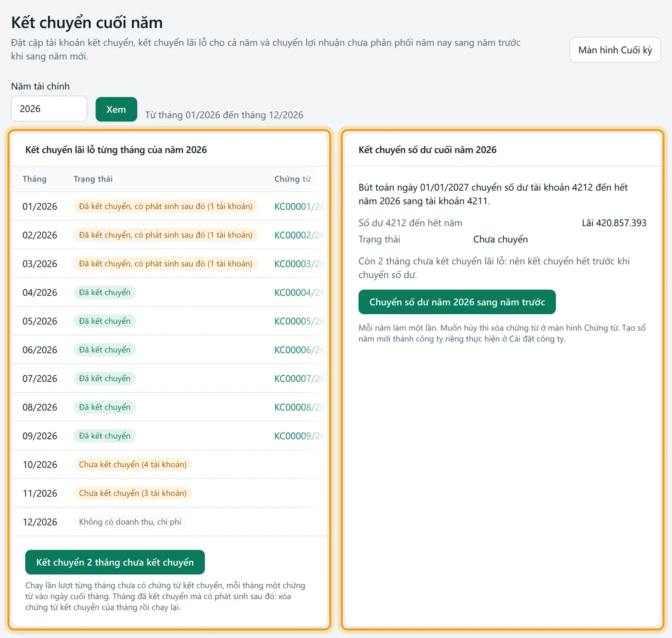
Task: Open voucher KC00003/26 link
Action: [x=300, y=264]
